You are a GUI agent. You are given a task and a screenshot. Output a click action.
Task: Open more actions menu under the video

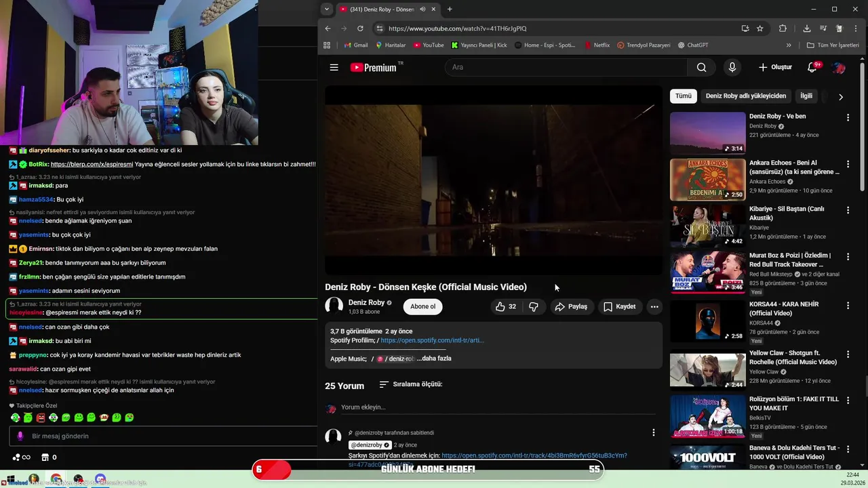(654, 306)
